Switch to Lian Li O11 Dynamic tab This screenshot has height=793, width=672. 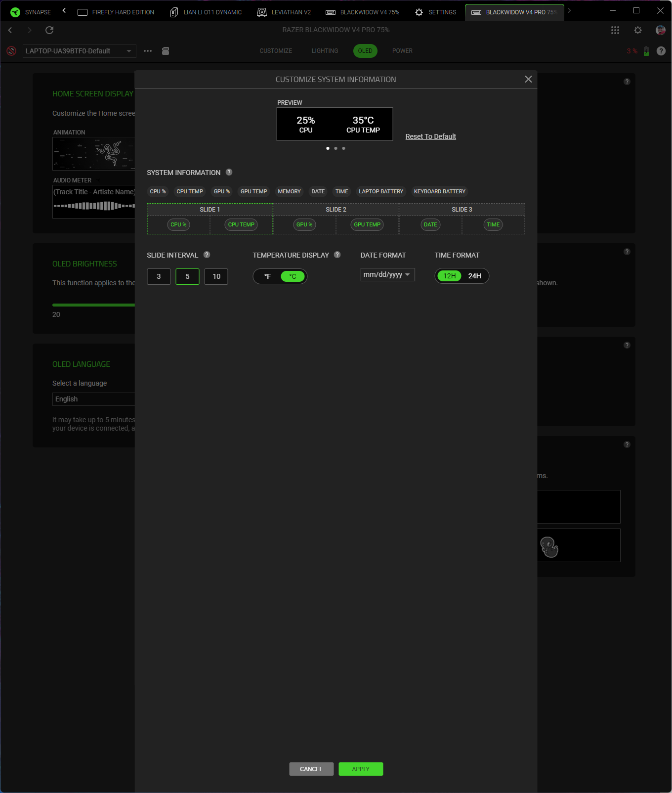[206, 12]
